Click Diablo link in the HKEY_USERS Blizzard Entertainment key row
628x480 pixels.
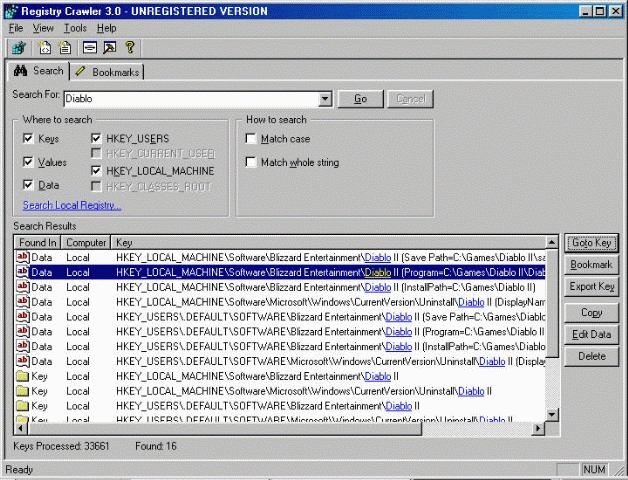point(399,406)
